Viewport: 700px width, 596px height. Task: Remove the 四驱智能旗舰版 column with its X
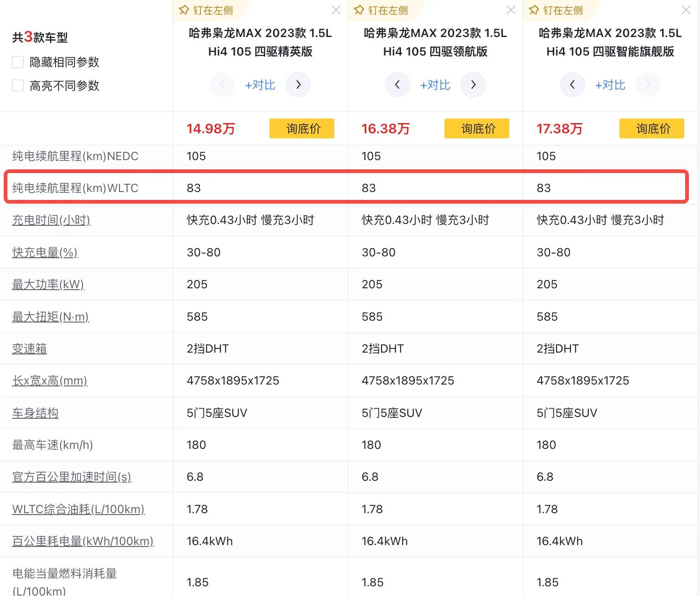click(x=686, y=10)
